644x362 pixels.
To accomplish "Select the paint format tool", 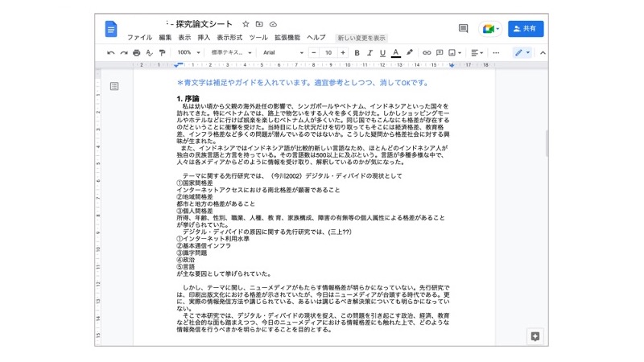I will click(x=162, y=52).
